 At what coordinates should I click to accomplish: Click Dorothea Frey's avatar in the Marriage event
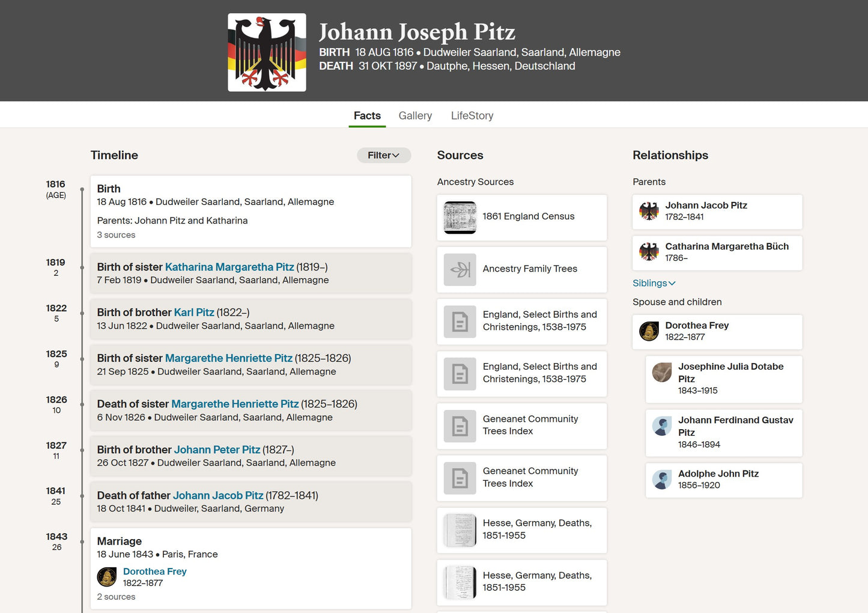coord(107,577)
